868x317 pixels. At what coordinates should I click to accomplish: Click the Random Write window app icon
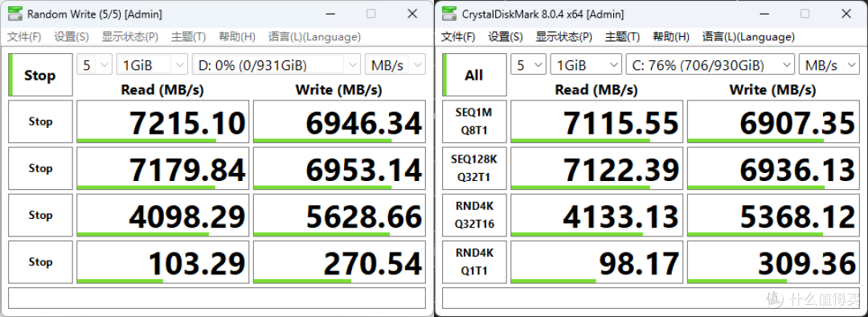16,14
